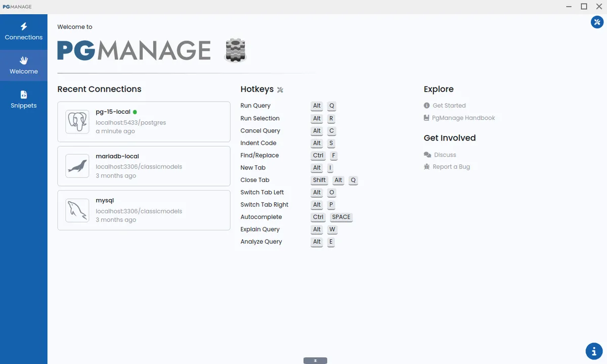This screenshot has width=607, height=364.
Task: Click the PostgreSQL elephant logo on pg-15-local
Action: coord(77,121)
